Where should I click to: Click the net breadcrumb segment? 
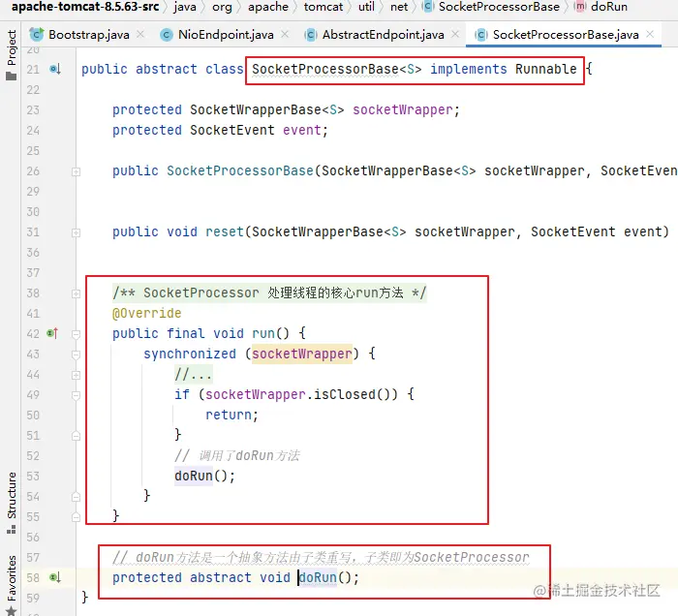[399, 7]
